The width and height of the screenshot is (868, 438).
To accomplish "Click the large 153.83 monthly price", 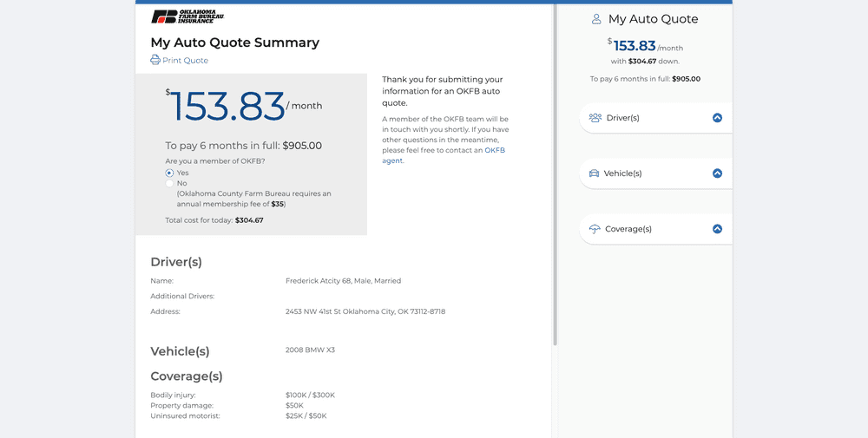I will pyautogui.click(x=227, y=106).
